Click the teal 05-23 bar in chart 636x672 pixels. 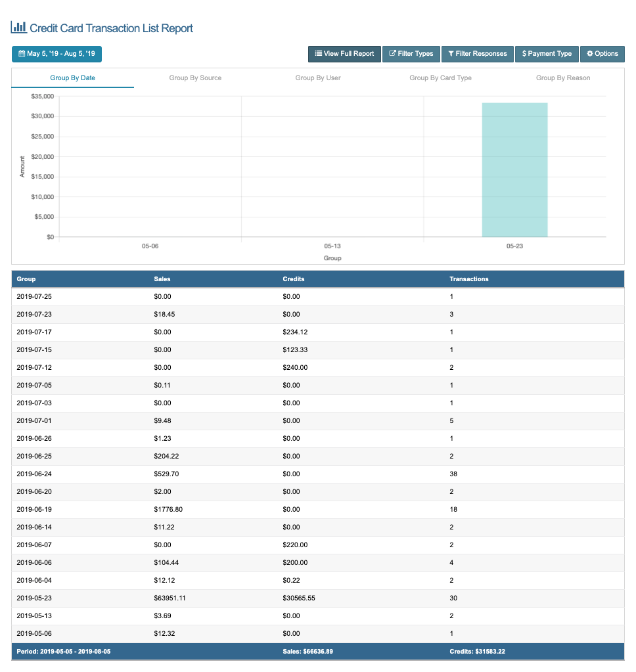click(x=514, y=169)
